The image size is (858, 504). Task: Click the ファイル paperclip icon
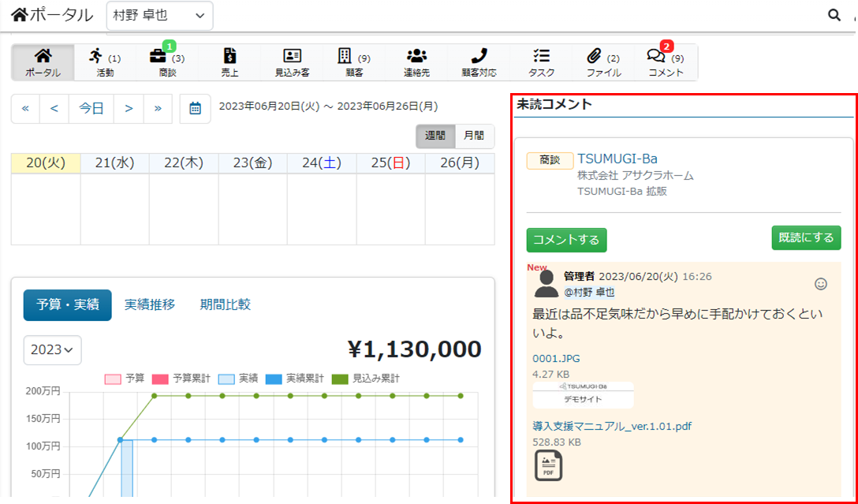[x=595, y=55]
